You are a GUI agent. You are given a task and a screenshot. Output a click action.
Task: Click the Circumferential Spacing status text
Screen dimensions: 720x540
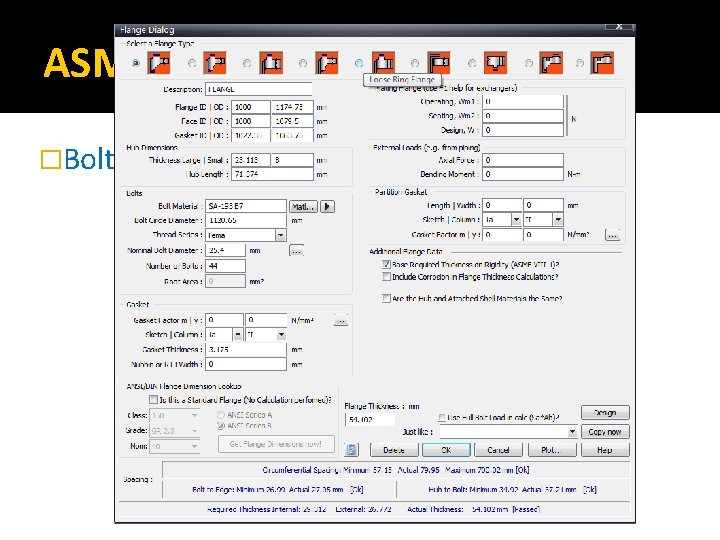395,470
